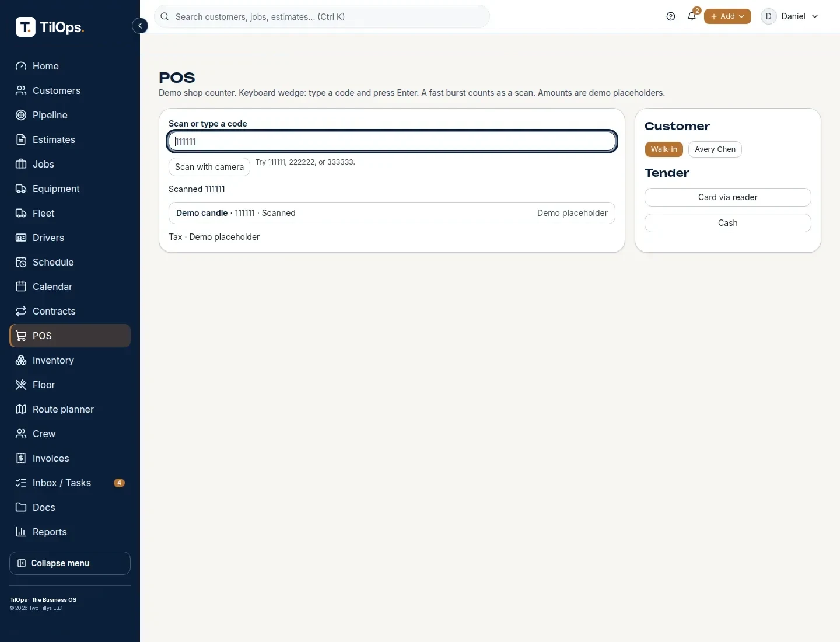Click the Invoices receipt icon
Image resolution: width=840 pixels, height=642 pixels.
[x=21, y=458]
